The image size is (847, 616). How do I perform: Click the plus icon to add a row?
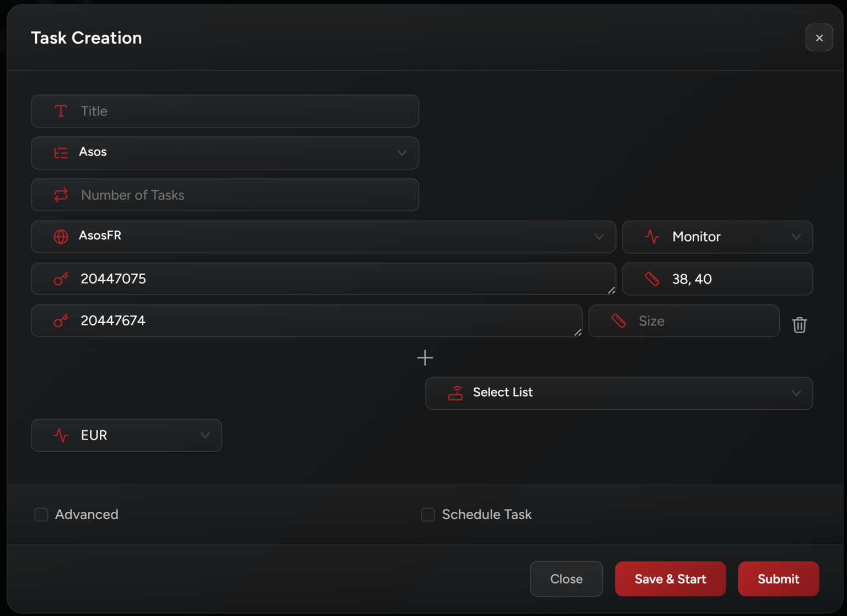click(425, 358)
